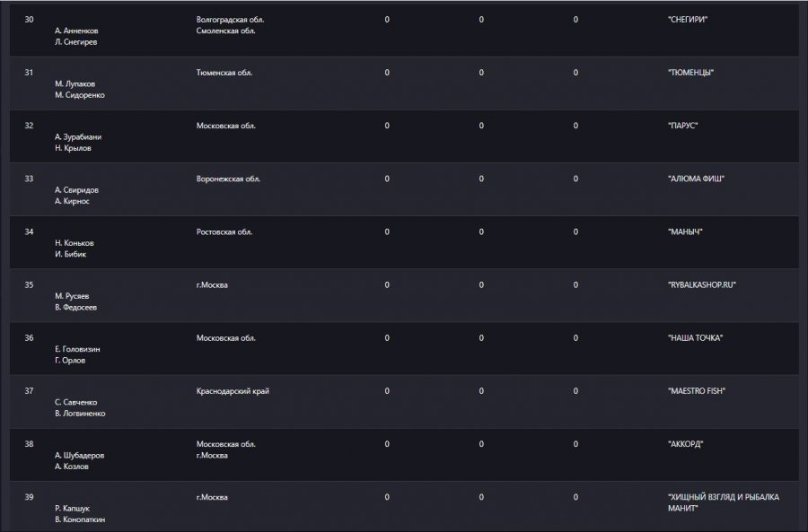The height and width of the screenshot is (532, 808).
Task: Click region "Воронежская обл."
Action: [228, 179]
